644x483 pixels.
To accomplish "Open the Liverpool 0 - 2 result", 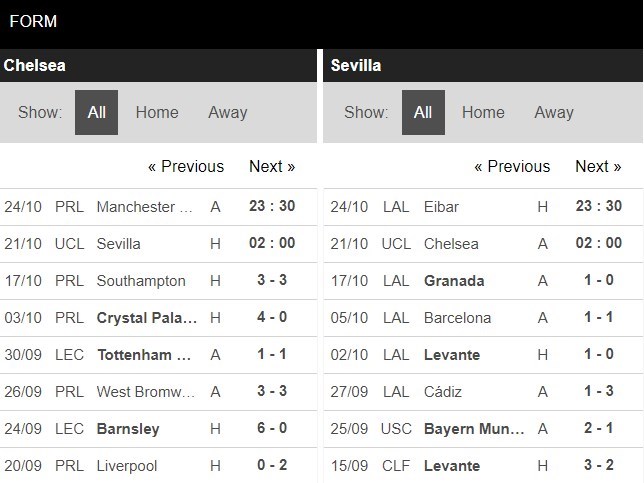I will click(x=159, y=466).
